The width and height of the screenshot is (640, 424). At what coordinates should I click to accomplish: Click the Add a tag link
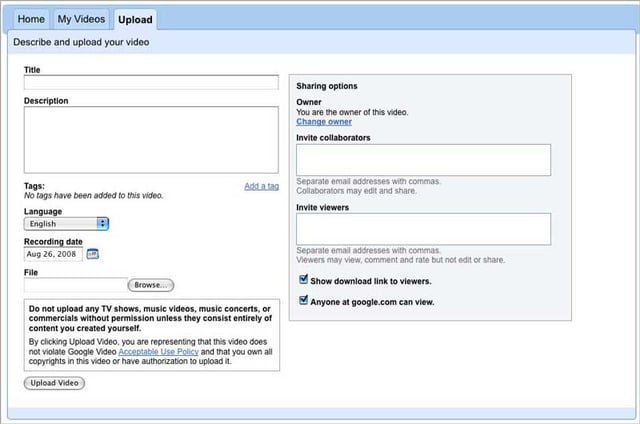click(x=261, y=186)
